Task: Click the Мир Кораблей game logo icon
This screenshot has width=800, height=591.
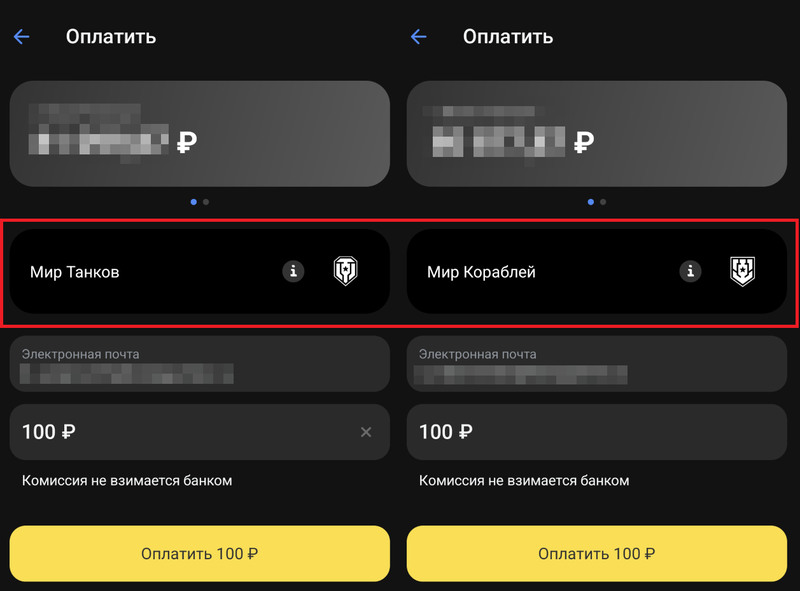Action: click(x=744, y=270)
